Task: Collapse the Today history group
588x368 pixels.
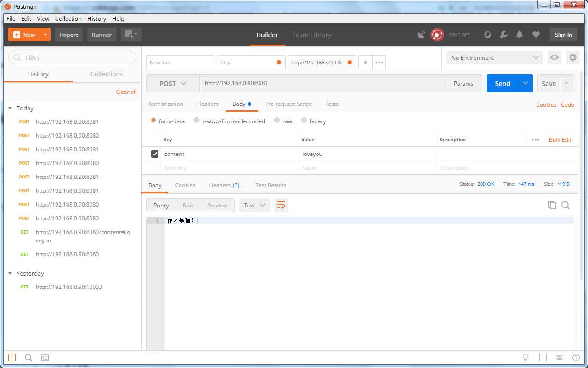Action: (10, 108)
